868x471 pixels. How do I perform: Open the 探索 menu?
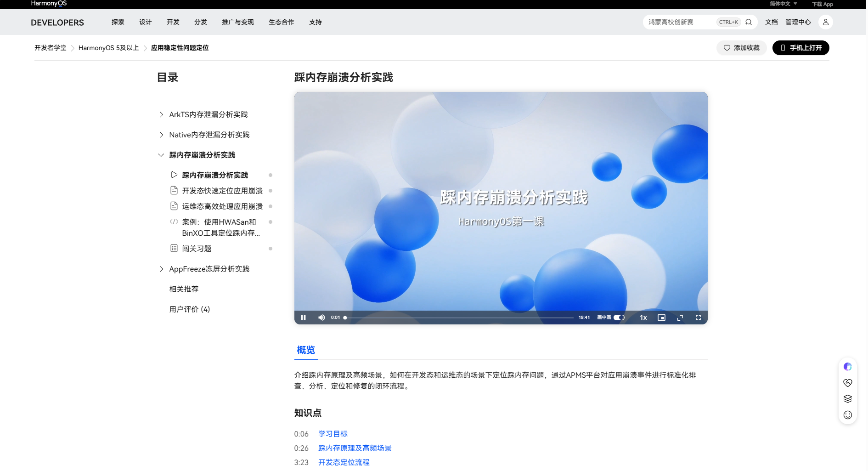[x=118, y=22]
